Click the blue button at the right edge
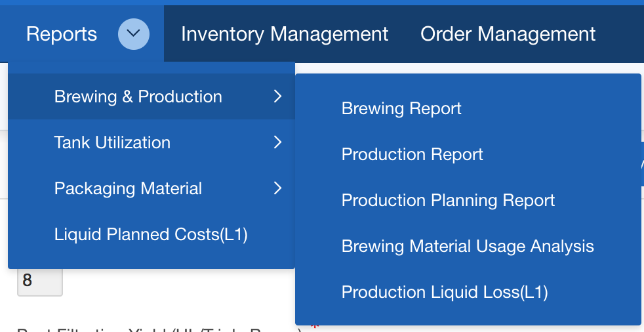Screen dimensions: 644x332 tap(642, 164)
